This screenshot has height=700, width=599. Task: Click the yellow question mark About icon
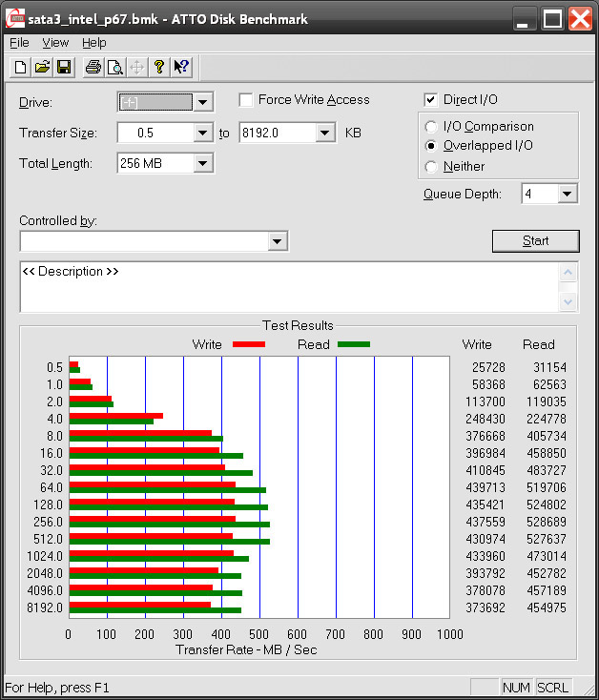pos(158,67)
